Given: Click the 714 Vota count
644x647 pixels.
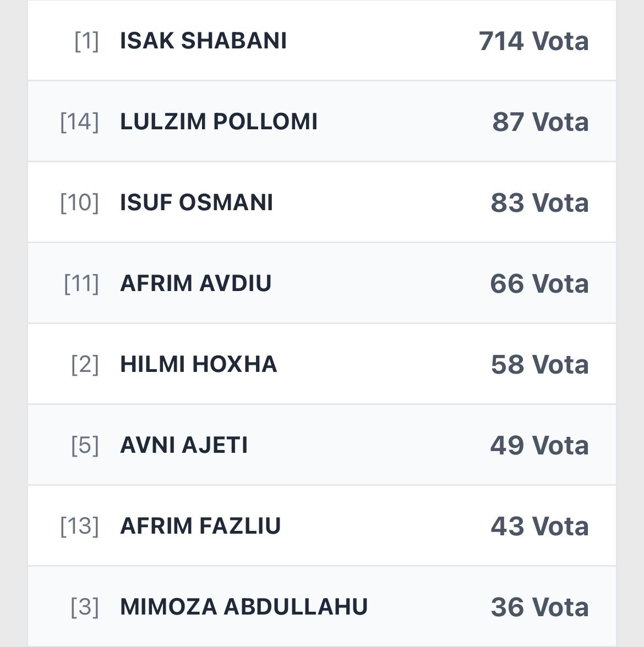Looking at the screenshot, I should pyautogui.click(x=533, y=41).
